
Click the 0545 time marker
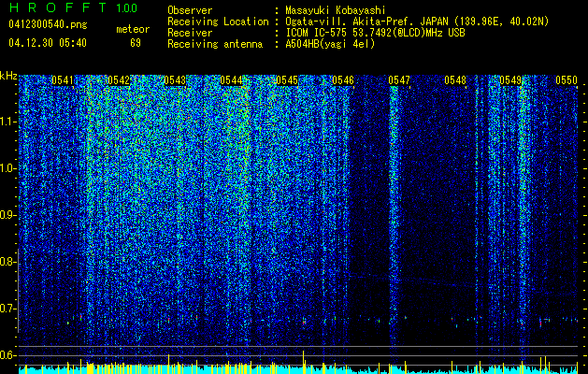(287, 80)
